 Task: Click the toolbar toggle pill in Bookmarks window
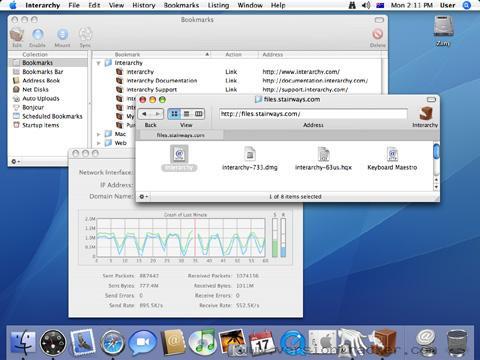click(379, 20)
